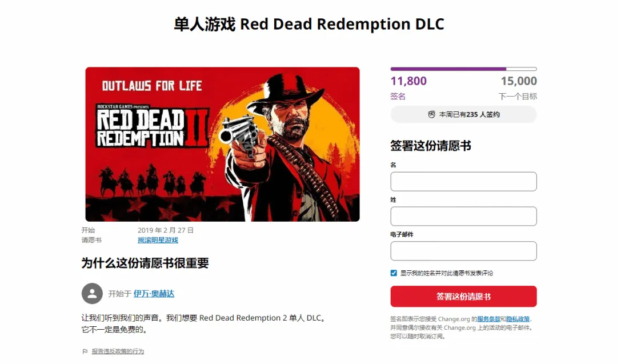Click the fist icon in weekly signatures banner
Image resolution: width=617 pixels, height=364 pixels.
pos(431,114)
